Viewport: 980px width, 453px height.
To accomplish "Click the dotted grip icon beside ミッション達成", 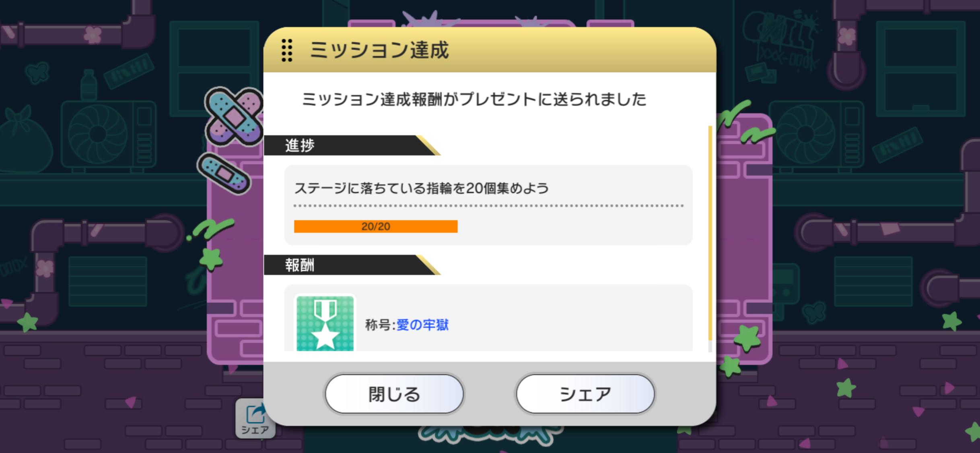I will tap(287, 50).
